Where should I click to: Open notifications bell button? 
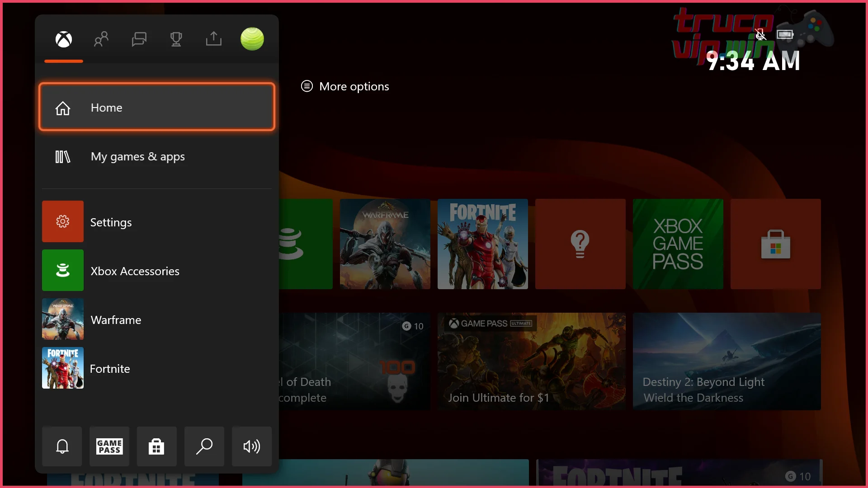(x=62, y=446)
